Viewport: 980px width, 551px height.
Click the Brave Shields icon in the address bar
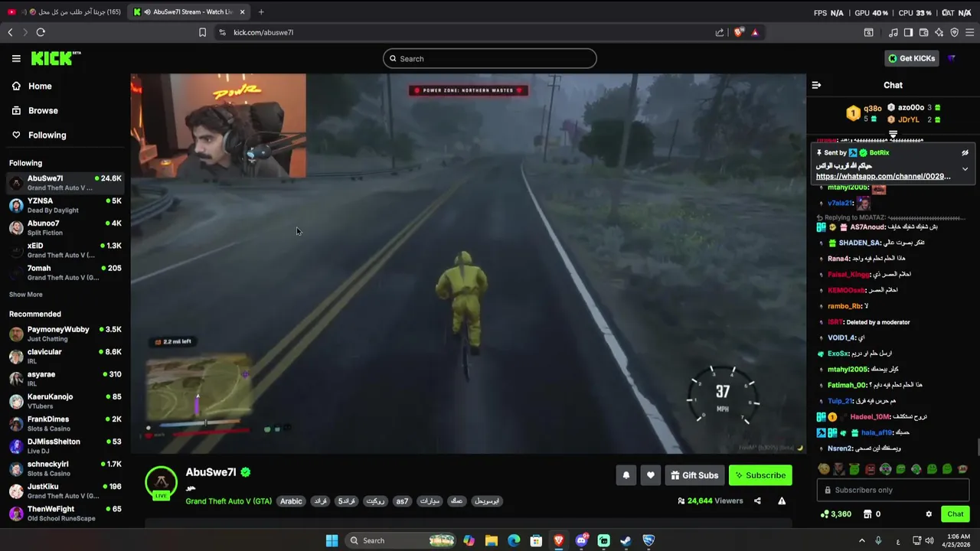[739, 32]
